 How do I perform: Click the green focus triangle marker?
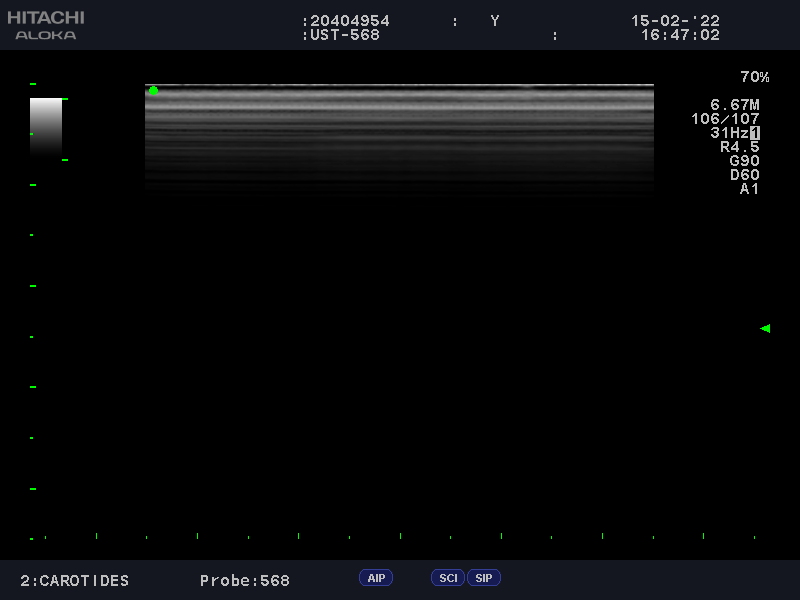[x=765, y=328]
